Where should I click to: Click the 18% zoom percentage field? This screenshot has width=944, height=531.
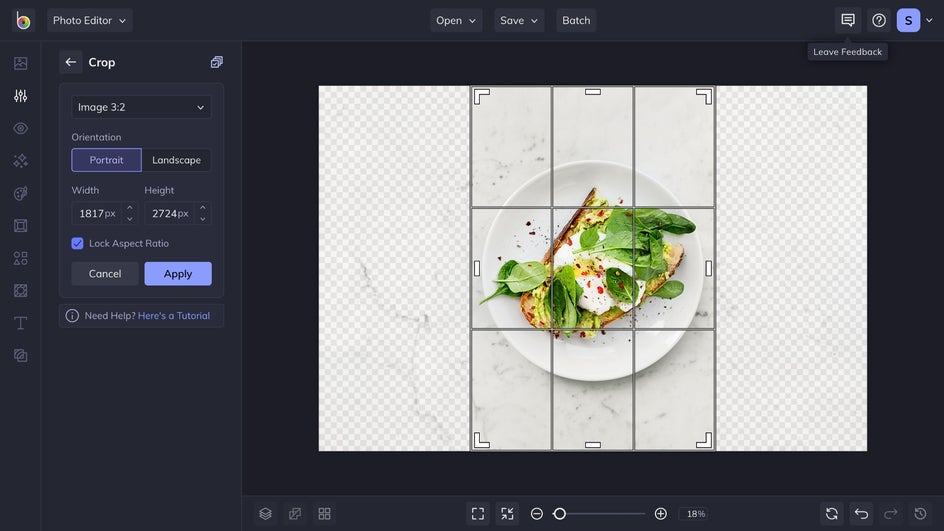point(696,514)
